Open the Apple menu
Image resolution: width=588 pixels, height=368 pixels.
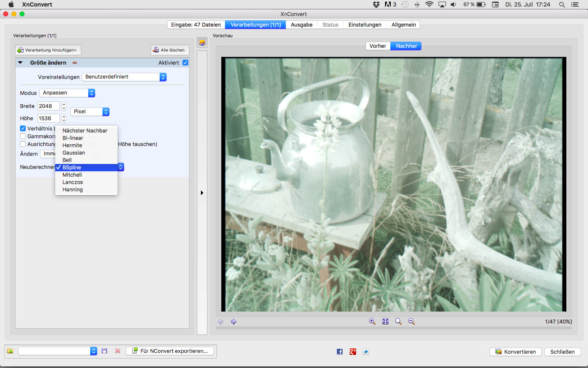tap(11, 4)
